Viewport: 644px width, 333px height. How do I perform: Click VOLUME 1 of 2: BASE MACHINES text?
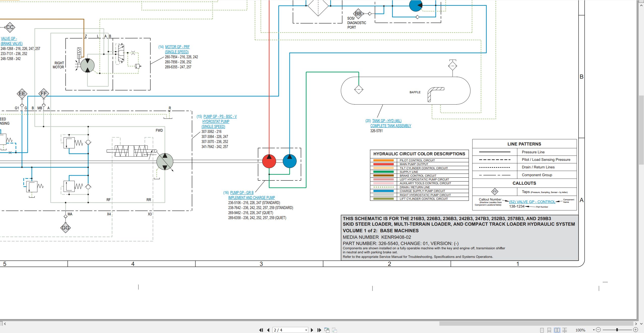click(x=381, y=231)
